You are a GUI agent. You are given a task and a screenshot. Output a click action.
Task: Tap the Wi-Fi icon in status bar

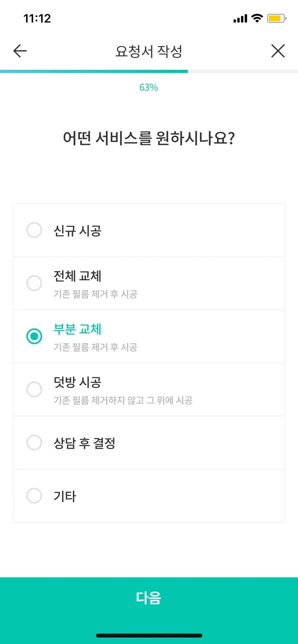[x=259, y=17]
